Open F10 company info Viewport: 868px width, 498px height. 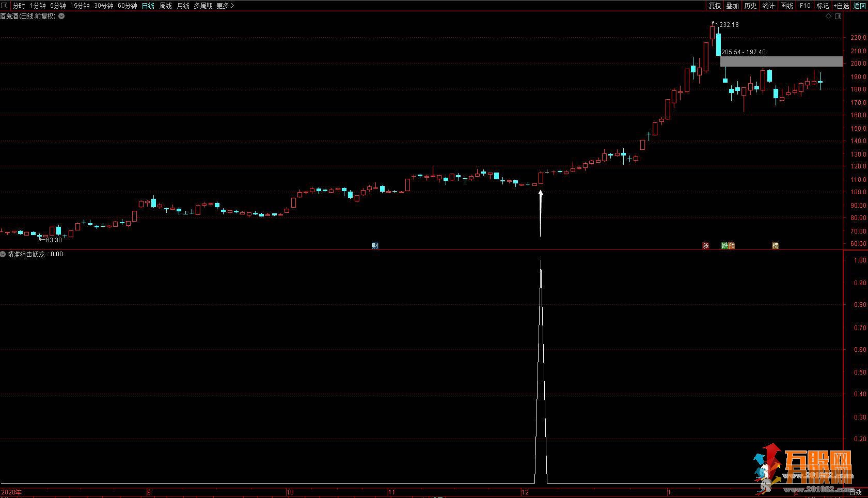(x=804, y=6)
